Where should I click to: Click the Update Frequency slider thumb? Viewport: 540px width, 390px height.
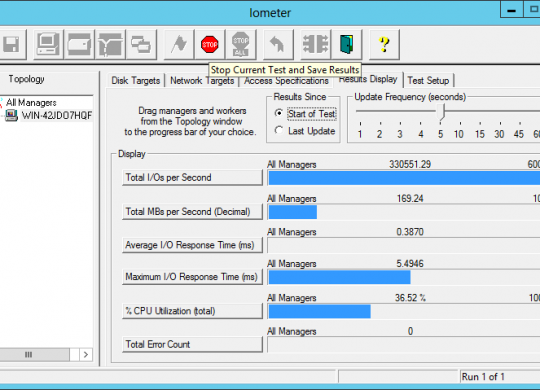click(x=441, y=112)
